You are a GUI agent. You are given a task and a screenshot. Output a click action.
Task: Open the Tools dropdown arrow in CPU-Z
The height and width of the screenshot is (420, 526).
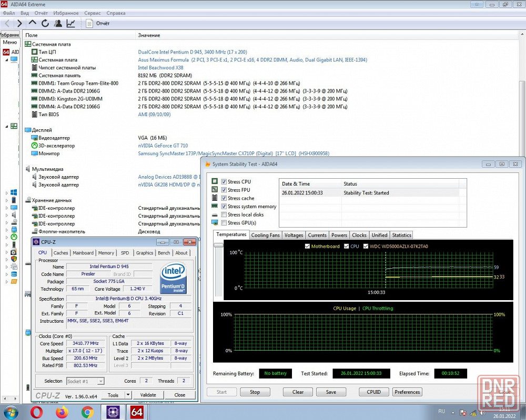tap(127, 395)
